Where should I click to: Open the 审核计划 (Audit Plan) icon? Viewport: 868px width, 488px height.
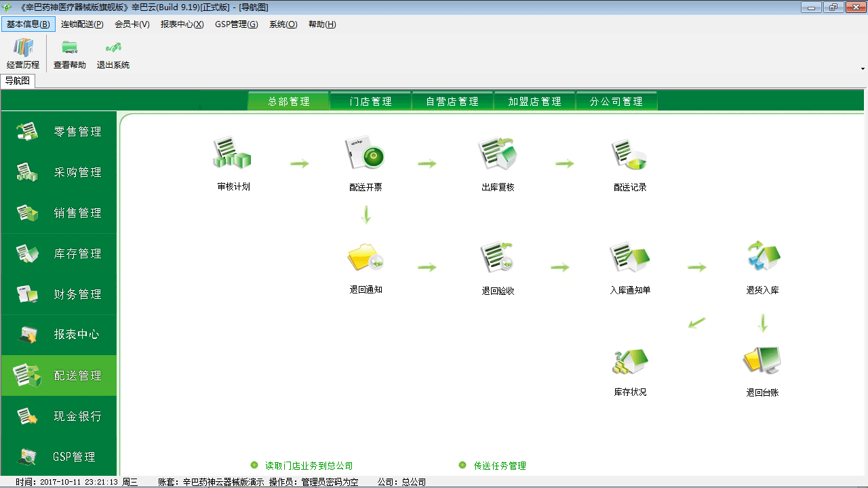[x=232, y=156]
